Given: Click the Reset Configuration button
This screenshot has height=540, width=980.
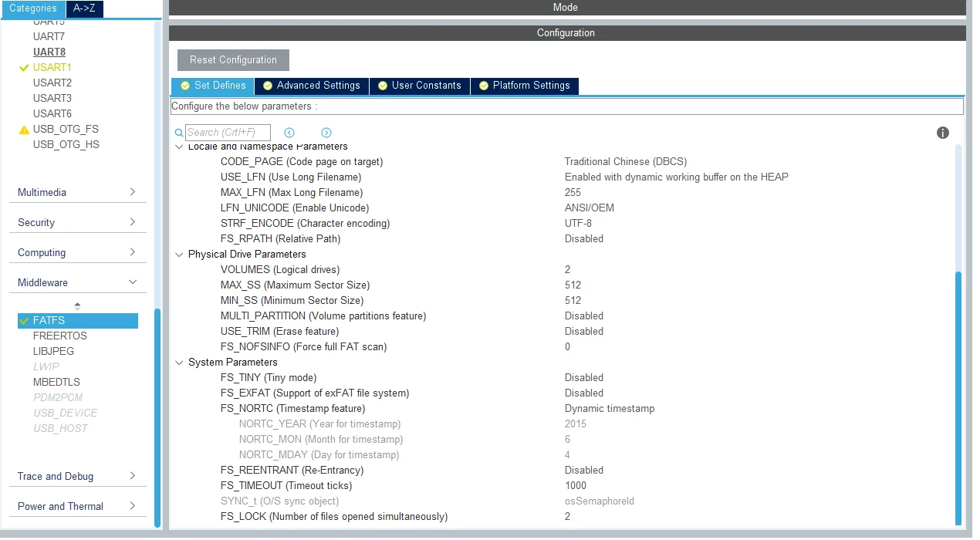Looking at the screenshot, I should click(x=233, y=60).
